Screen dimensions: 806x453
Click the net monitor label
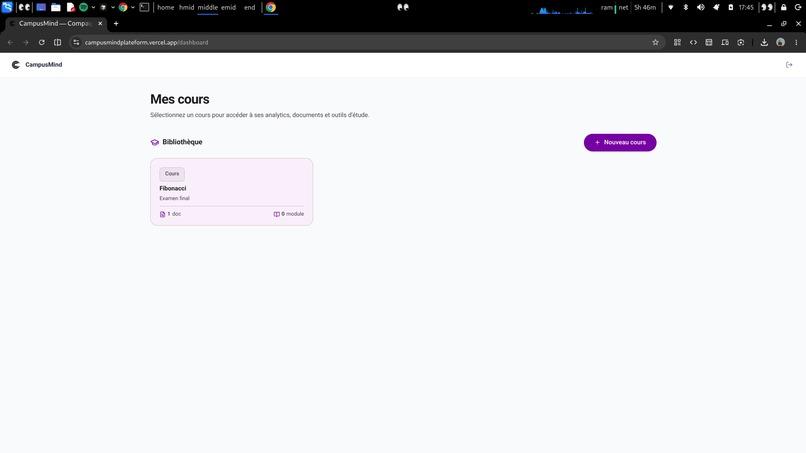(x=623, y=8)
